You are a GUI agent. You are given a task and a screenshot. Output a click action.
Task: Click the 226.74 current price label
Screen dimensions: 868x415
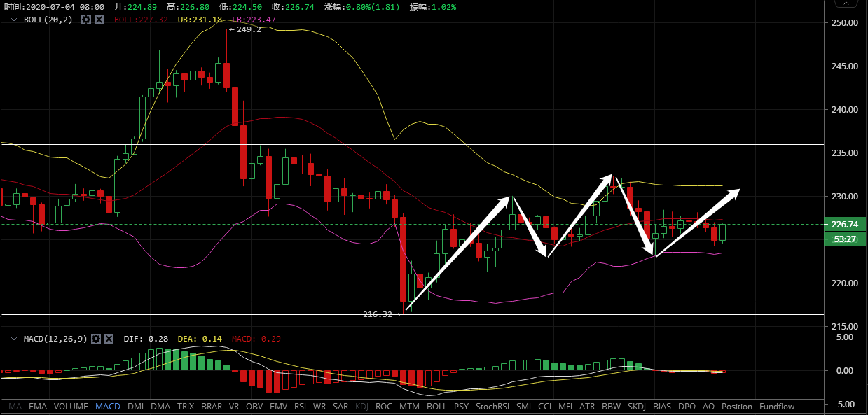click(844, 225)
